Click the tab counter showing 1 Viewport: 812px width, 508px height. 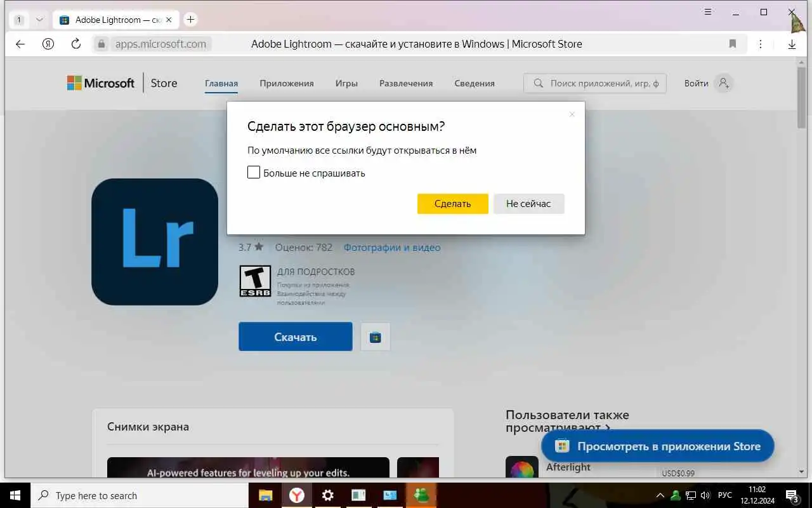pyautogui.click(x=19, y=20)
